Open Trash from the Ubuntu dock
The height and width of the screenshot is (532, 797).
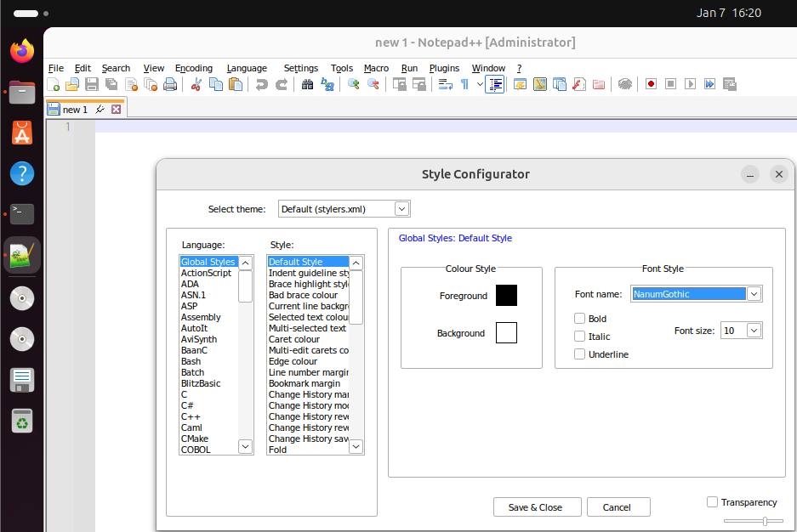point(22,421)
